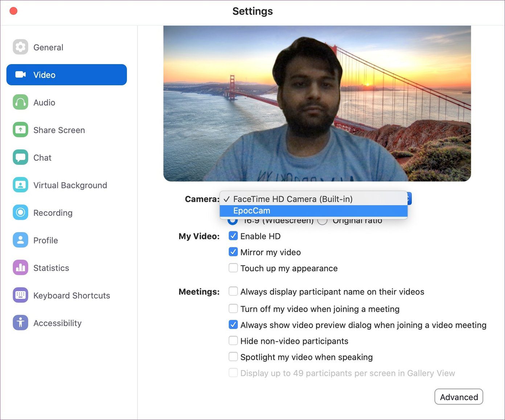The height and width of the screenshot is (420, 505).
Task: Open General settings gear icon
Action: click(x=20, y=47)
